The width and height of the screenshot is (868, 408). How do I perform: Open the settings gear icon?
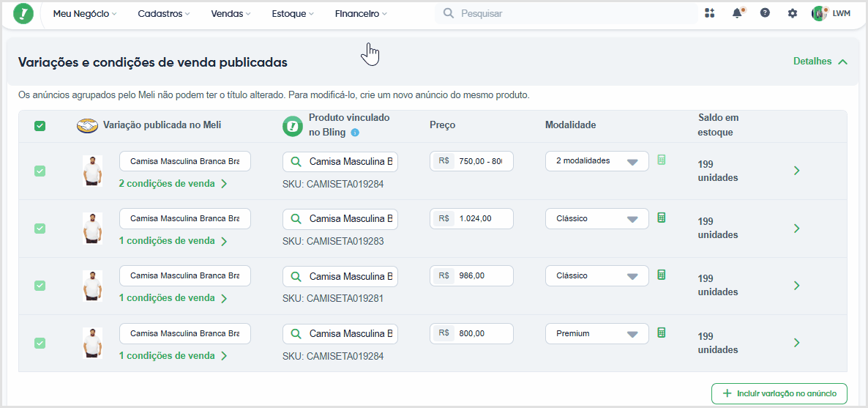tap(793, 13)
